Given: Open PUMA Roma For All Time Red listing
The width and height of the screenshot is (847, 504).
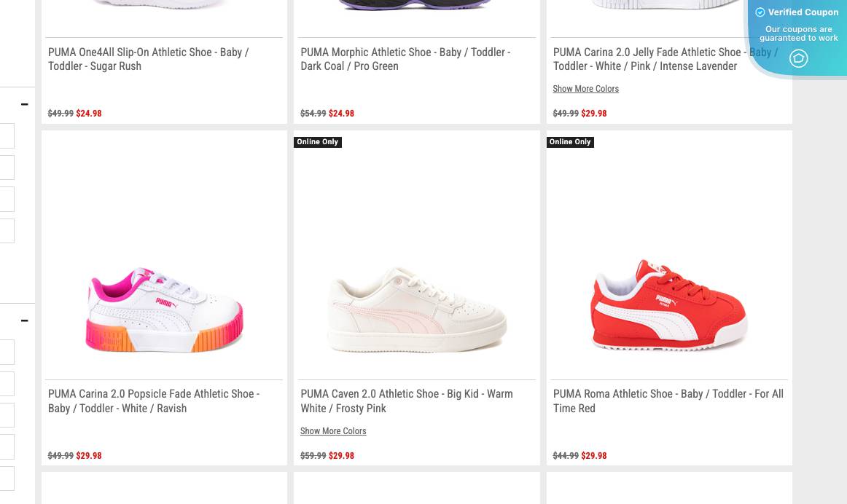Looking at the screenshot, I should click(668, 401).
